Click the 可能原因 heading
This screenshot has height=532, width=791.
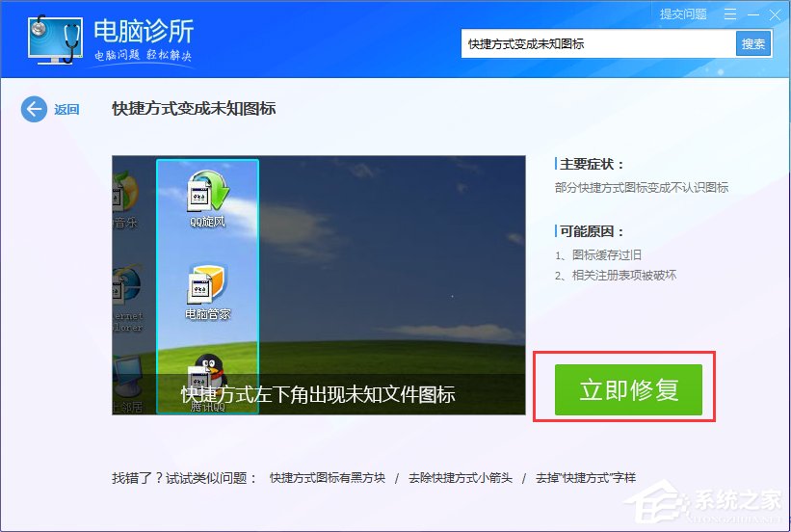592,231
